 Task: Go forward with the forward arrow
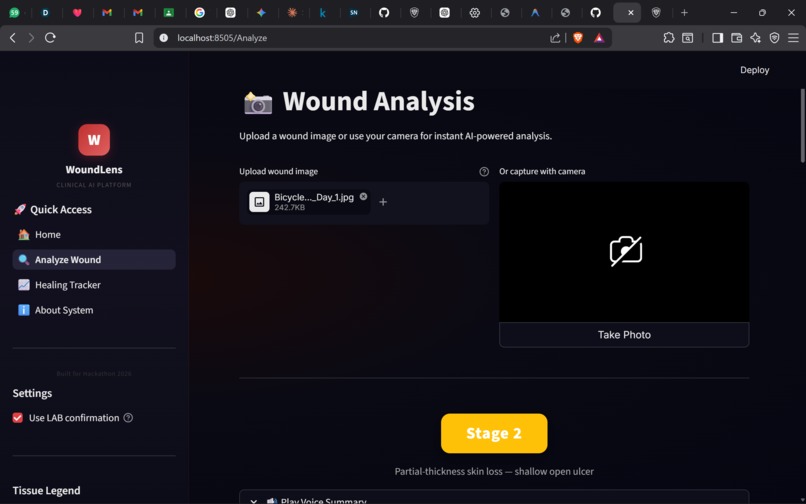[31, 38]
